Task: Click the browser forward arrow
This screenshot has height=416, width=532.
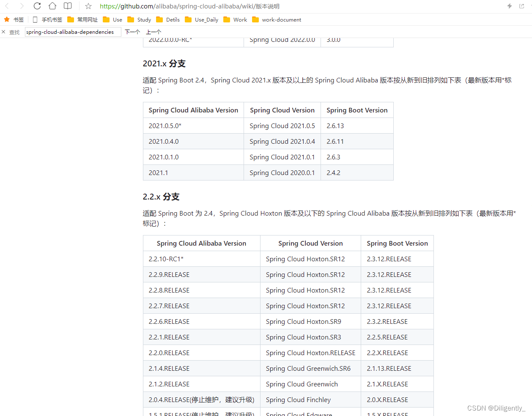Action: [x=22, y=6]
